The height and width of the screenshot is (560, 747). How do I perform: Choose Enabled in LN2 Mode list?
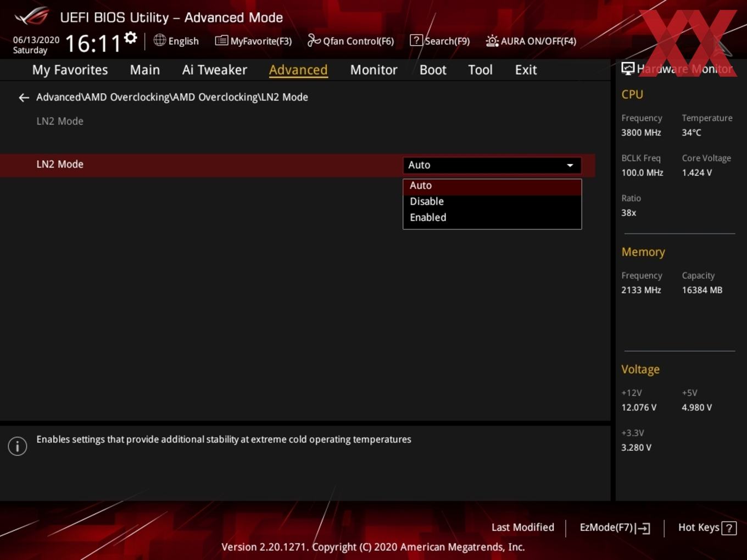point(492,217)
